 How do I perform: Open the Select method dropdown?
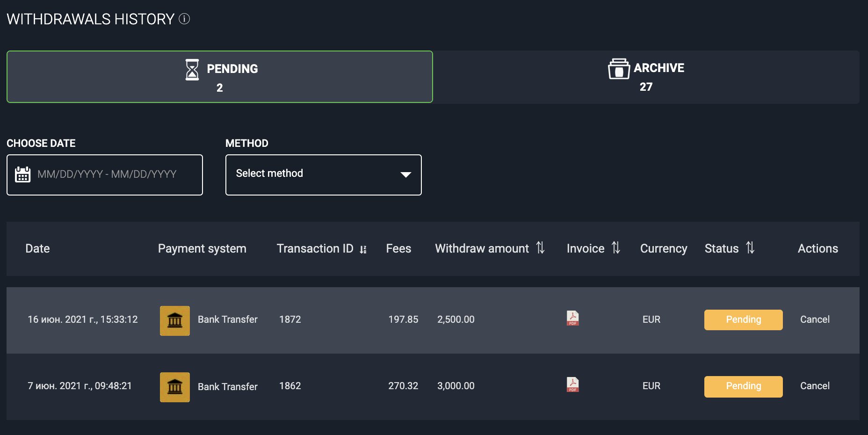(x=323, y=174)
